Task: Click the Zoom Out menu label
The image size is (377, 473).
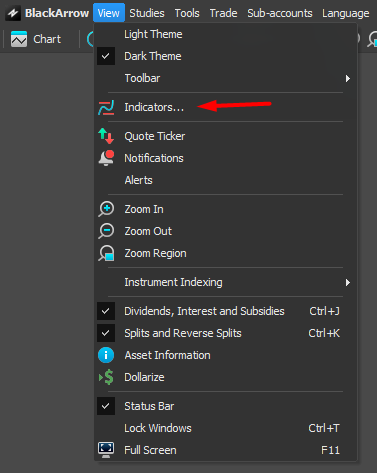Action: tap(148, 231)
